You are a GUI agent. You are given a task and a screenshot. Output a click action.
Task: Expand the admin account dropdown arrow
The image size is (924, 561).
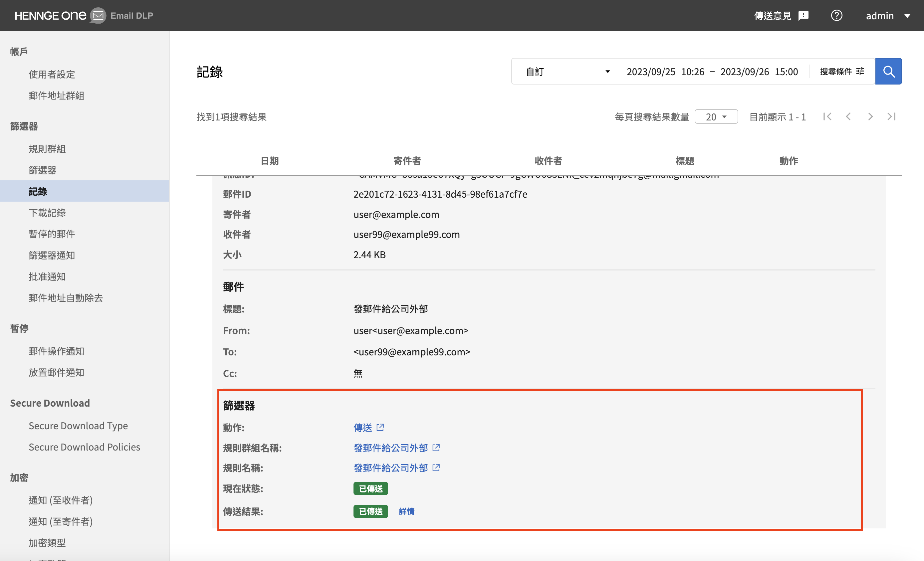point(907,16)
